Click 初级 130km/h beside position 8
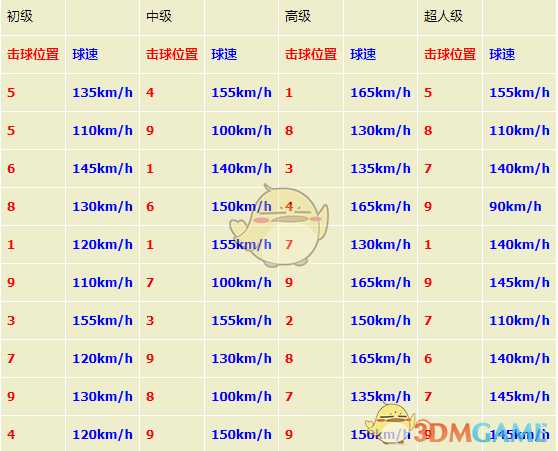 point(102,206)
